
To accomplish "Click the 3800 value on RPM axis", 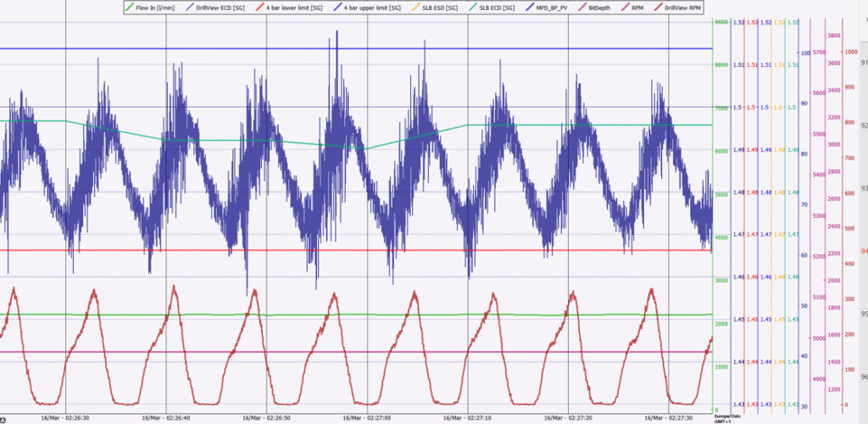I will [x=832, y=35].
